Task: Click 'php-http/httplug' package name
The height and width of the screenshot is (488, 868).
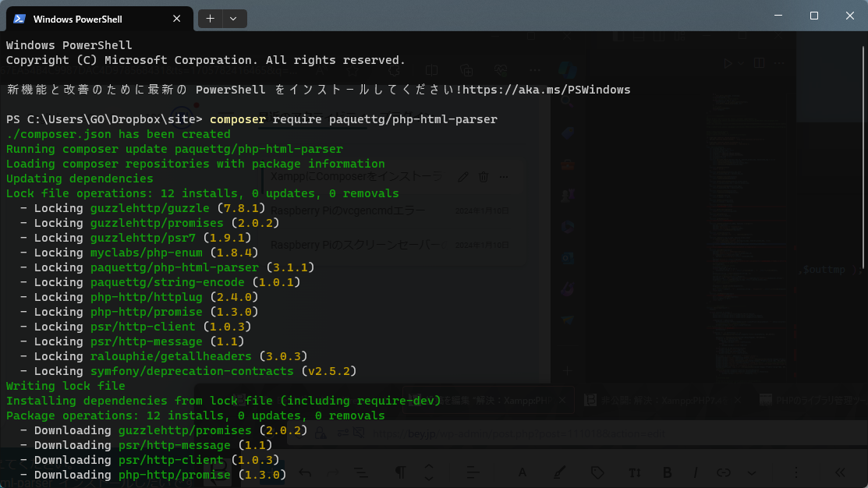Action: pyautogui.click(x=146, y=297)
